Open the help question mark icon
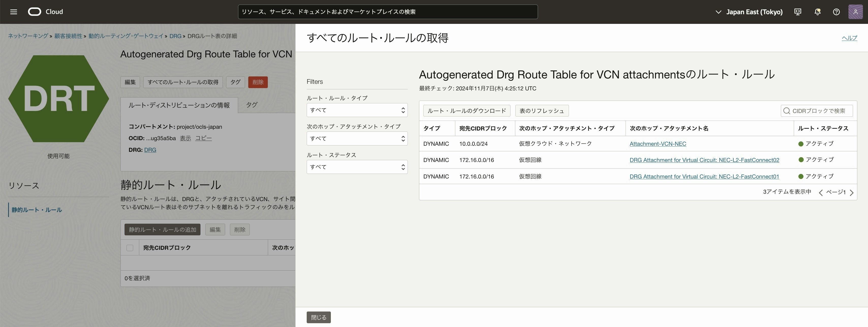This screenshot has height=327, width=868. pos(836,12)
